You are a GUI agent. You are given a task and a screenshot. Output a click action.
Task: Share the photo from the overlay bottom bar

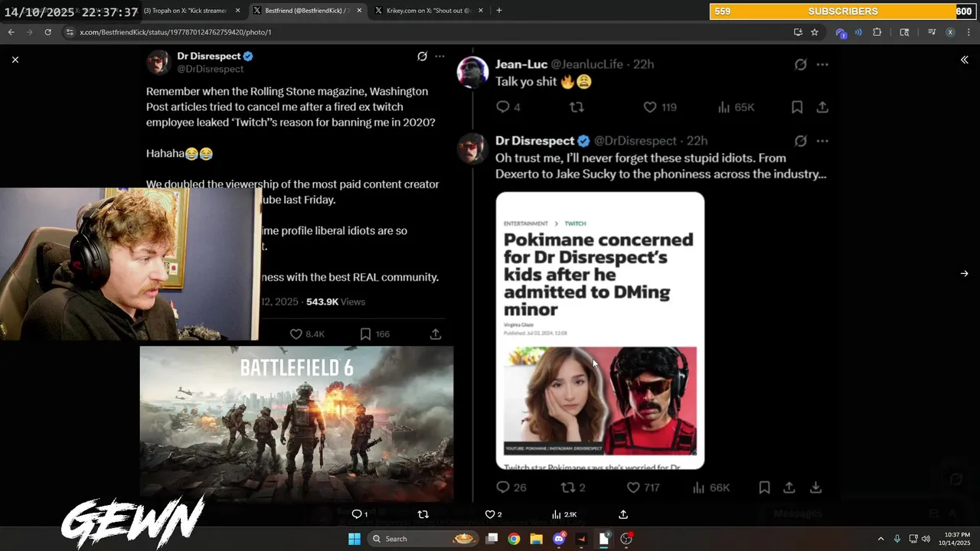[623, 514]
